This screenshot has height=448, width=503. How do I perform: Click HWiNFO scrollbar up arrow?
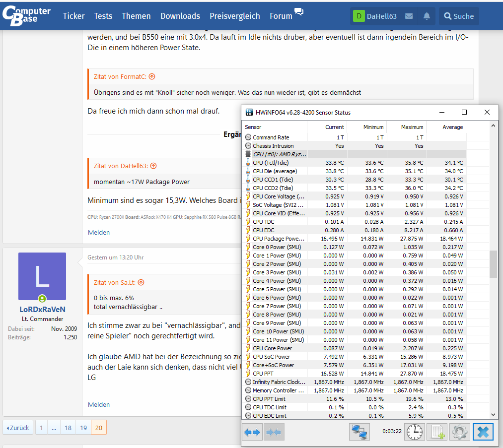pos(494,126)
